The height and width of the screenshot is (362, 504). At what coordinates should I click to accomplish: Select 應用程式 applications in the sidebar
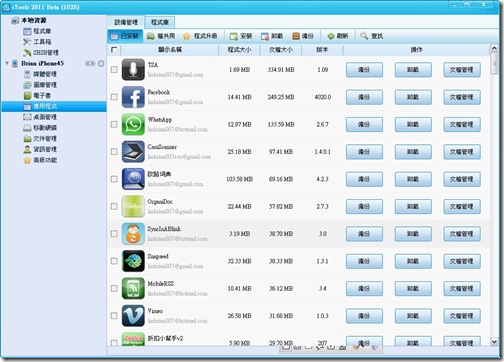point(54,106)
